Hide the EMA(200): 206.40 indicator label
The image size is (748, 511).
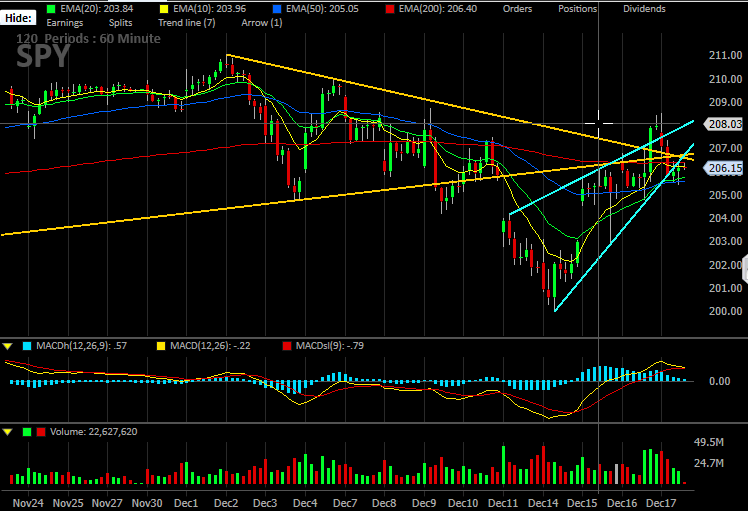pos(437,9)
